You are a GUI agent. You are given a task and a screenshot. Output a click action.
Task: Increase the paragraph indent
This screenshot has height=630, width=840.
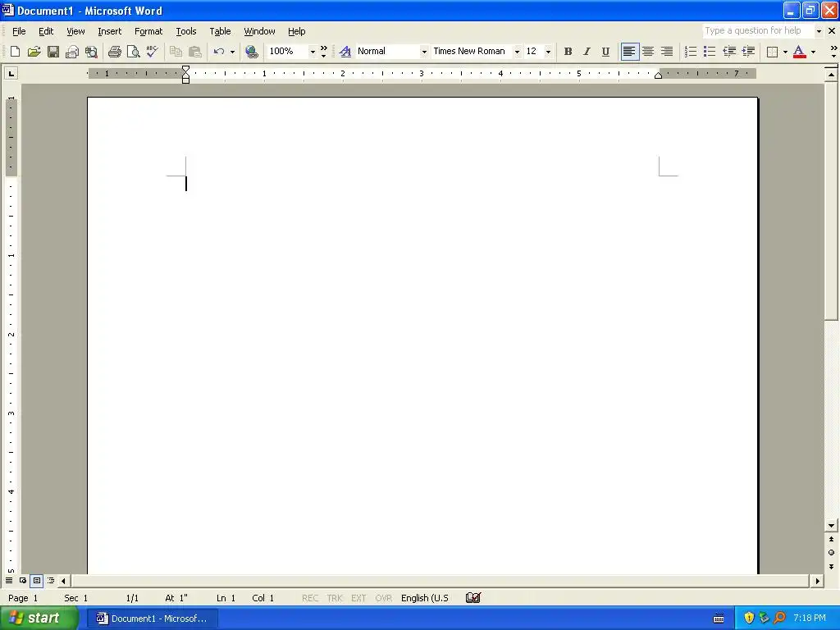tap(748, 52)
